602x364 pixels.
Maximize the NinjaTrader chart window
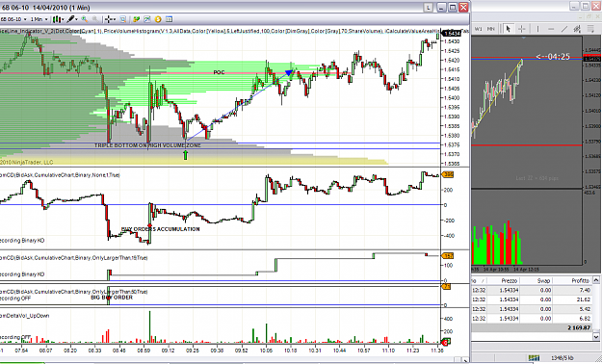click(453, 8)
